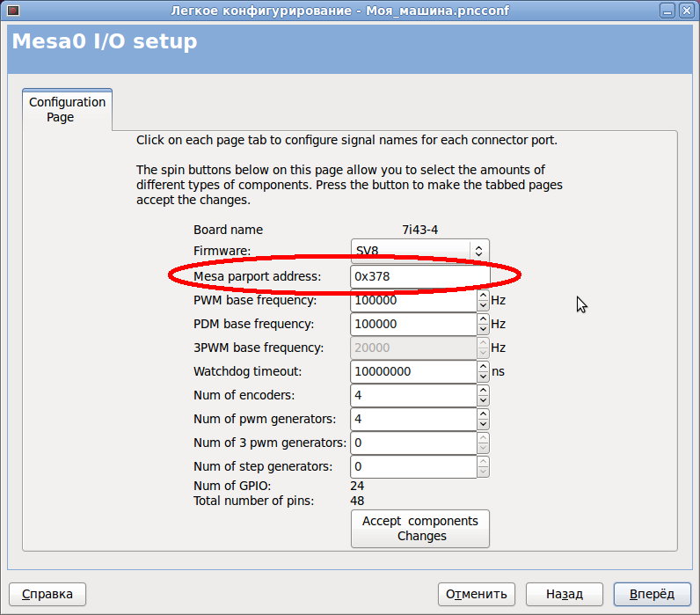Open help with the Справка button
This screenshot has height=615, width=700.
coord(47,594)
